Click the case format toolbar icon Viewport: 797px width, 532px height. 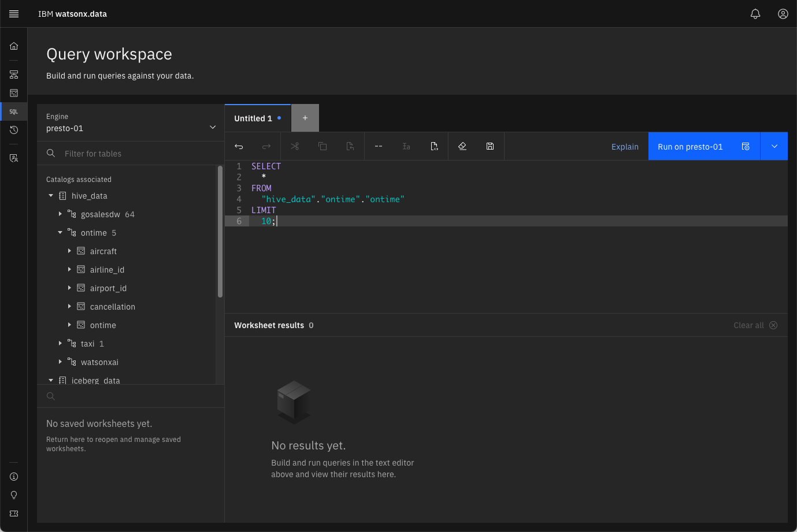point(406,147)
